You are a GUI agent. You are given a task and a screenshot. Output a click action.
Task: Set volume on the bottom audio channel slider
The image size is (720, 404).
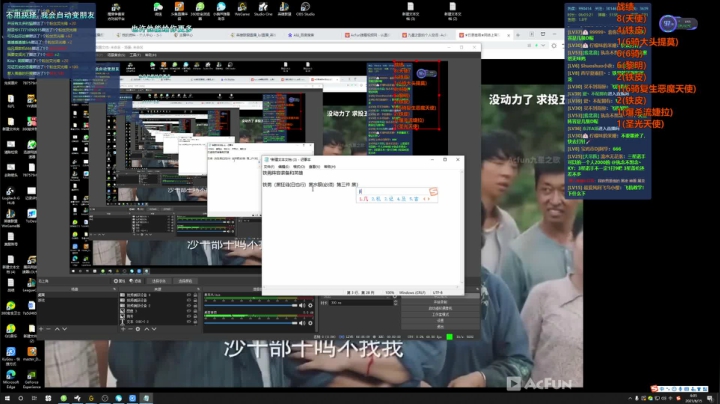tap(251, 323)
